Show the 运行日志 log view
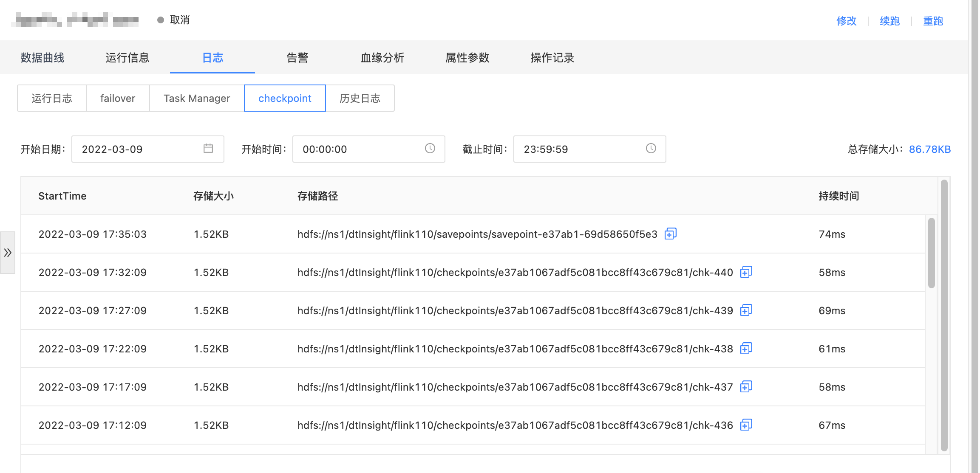 click(x=52, y=98)
